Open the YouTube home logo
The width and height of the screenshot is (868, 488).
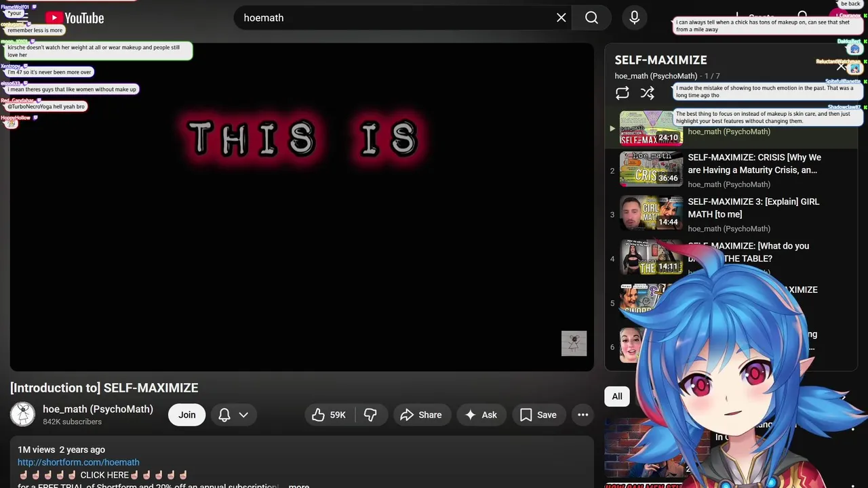pyautogui.click(x=75, y=18)
